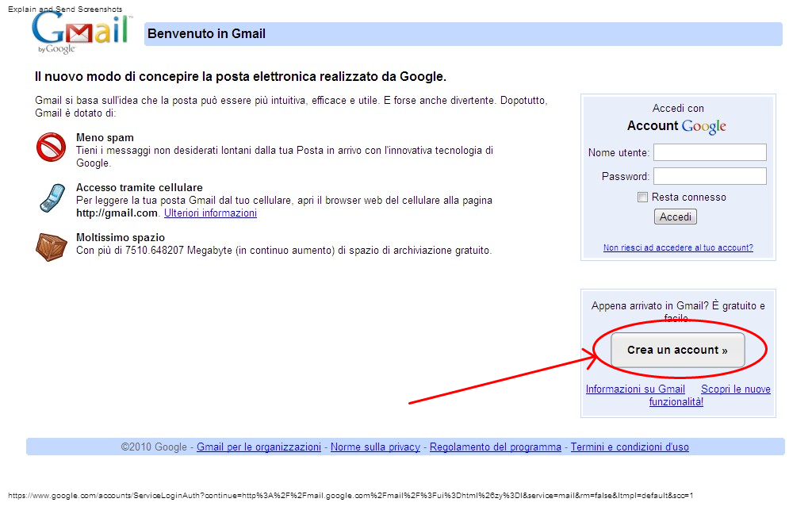Open Norme sulla privacy link

click(375, 447)
